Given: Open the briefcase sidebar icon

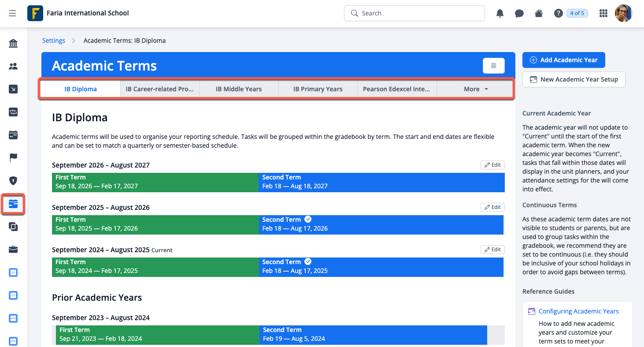Looking at the screenshot, I should (x=13, y=250).
